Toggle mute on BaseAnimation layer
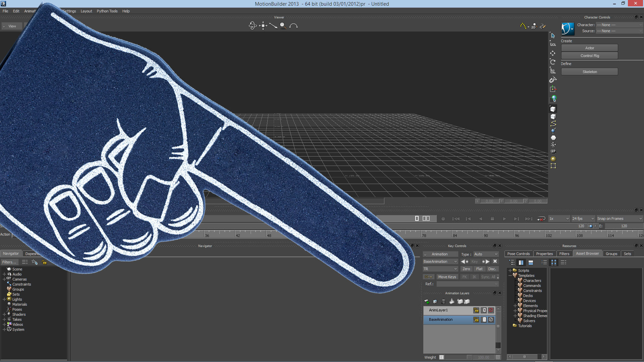The height and width of the screenshot is (362, 644). click(x=491, y=320)
